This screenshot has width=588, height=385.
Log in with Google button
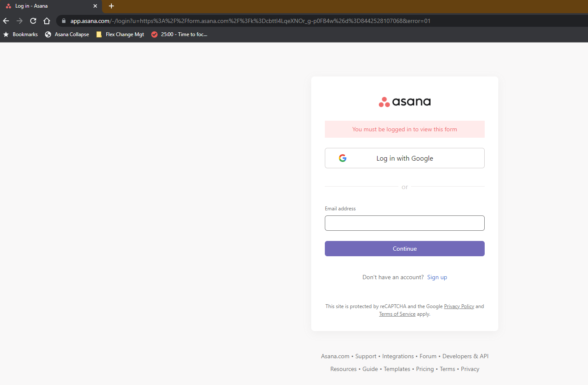coord(405,158)
